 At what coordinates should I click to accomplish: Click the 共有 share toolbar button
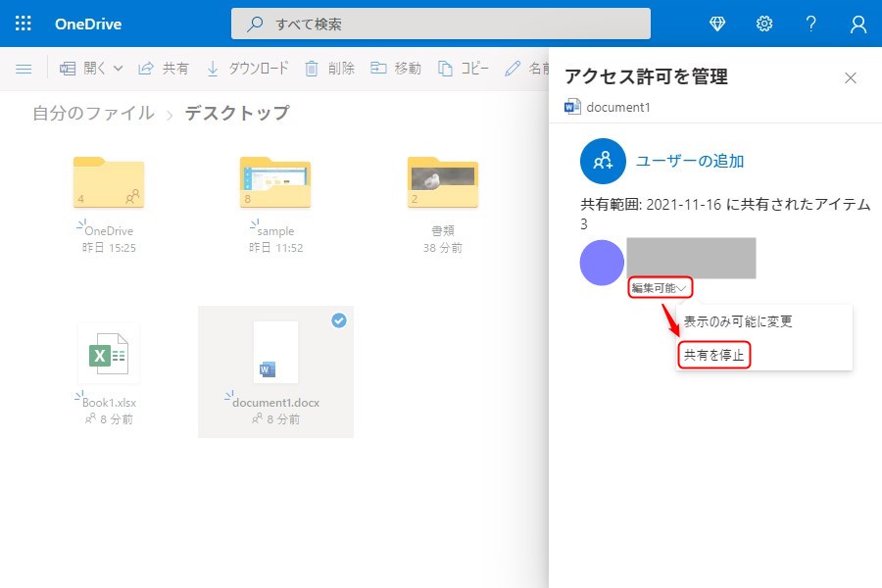pos(164,69)
